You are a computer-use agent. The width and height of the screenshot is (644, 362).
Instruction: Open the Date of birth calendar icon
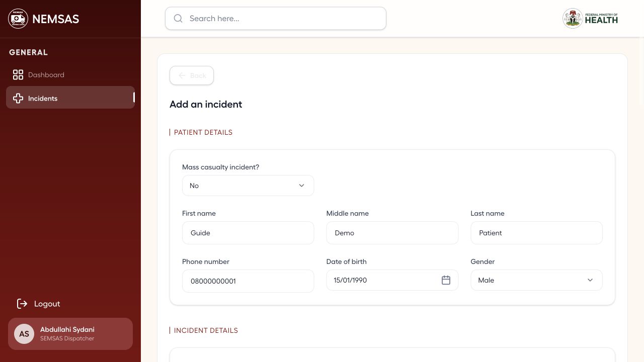(x=446, y=280)
